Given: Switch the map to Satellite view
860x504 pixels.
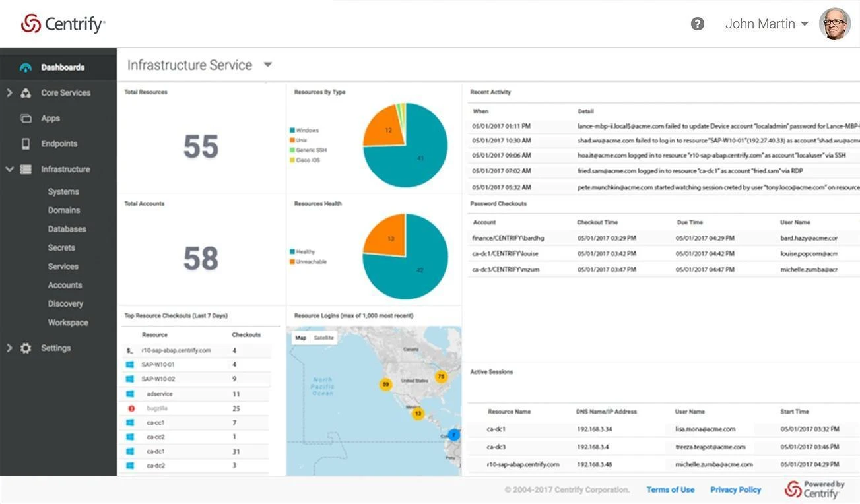Looking at the screenshot, I should click(323, 338).
